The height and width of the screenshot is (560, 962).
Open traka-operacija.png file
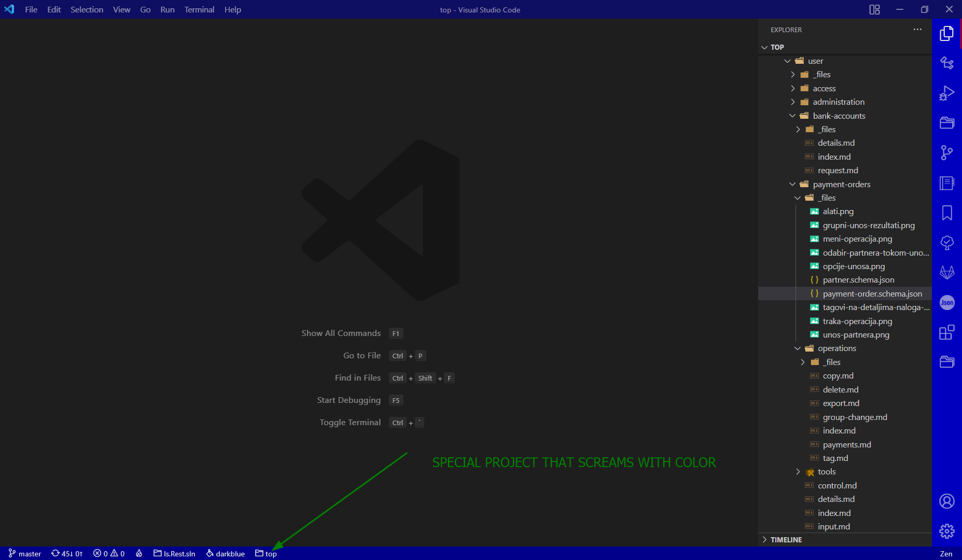click(x=845, y=321)
